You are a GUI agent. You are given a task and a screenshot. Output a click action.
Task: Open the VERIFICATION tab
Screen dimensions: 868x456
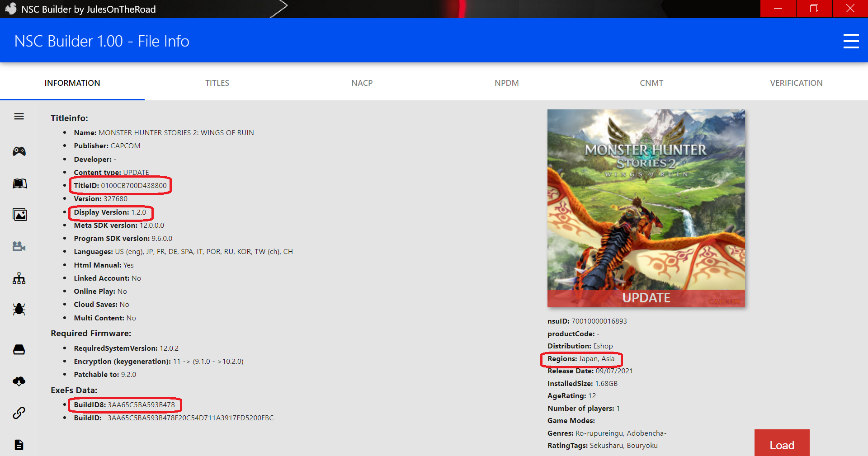pos(796,83)
